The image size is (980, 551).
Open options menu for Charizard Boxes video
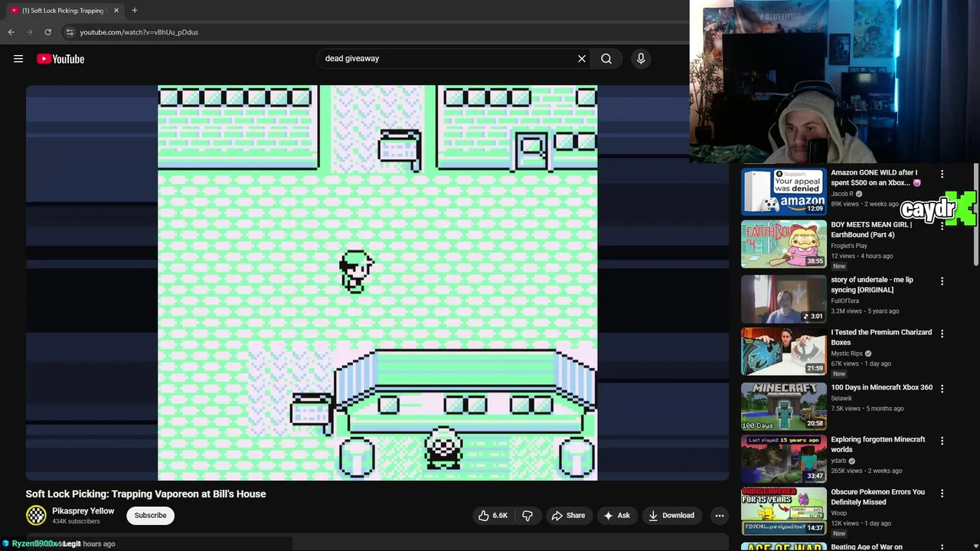coord(942,334)
